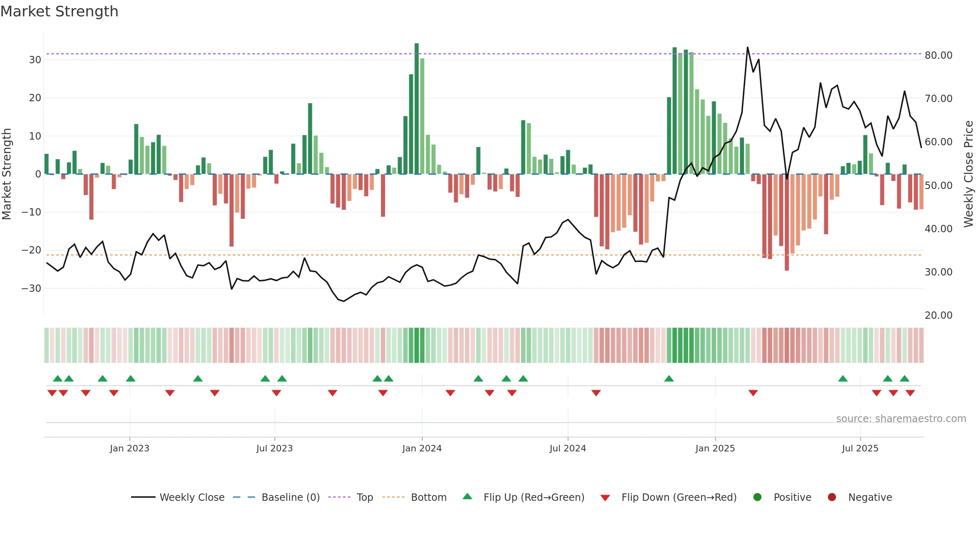Screen dimensions: 980x551
Task: Click the rotated left axis title 'Market Strength'
Action: 7,174
